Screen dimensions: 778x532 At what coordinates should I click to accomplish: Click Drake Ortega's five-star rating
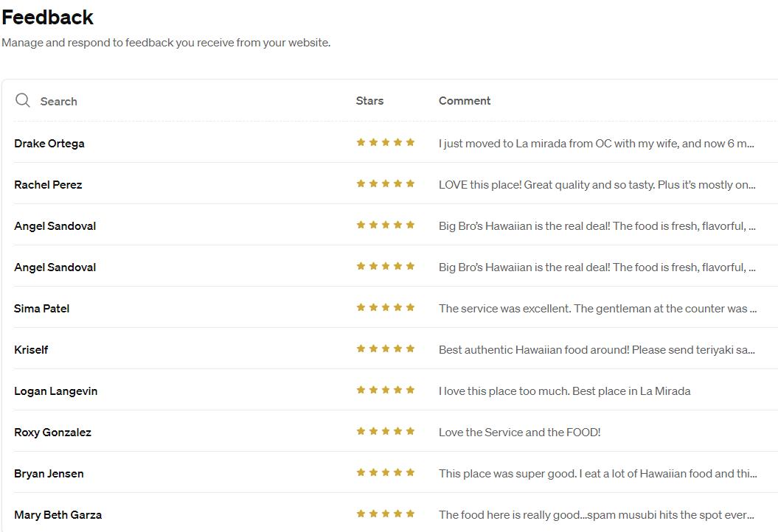[386, 142]
